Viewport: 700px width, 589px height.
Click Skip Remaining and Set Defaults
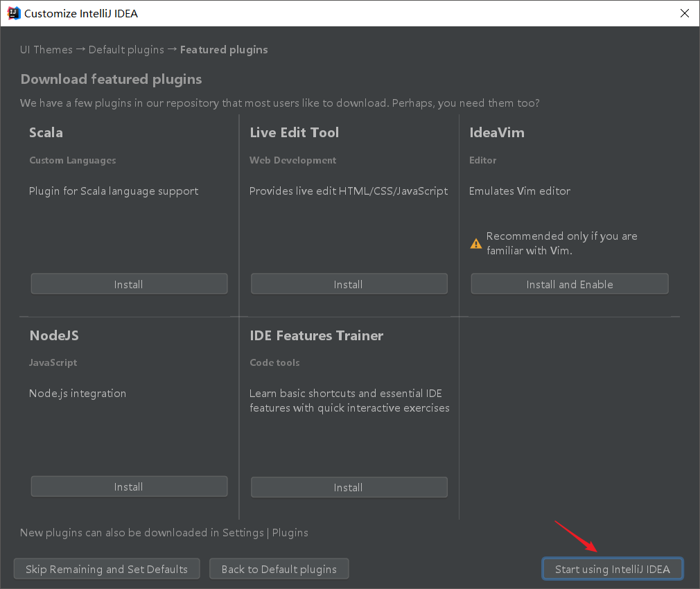(x=107, y=569)
